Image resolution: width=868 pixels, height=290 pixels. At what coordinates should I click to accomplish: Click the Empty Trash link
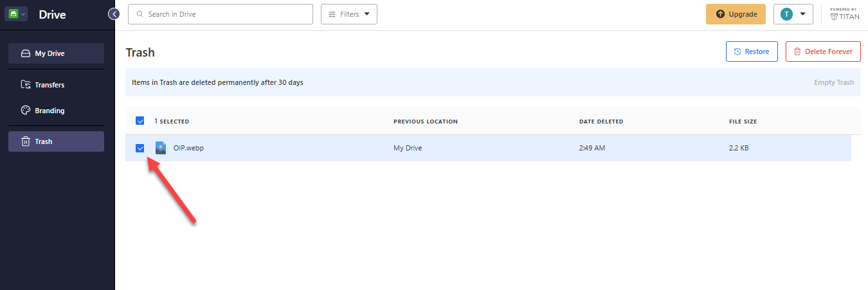pyautogui.click(x=835, y=82)
